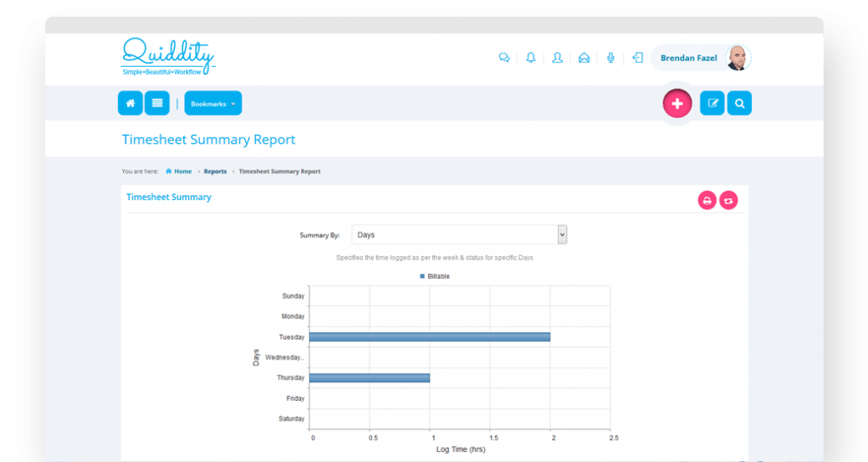Open search with the magnifier button
Viewport: 868px width, 462px height.
click(739, 103)
